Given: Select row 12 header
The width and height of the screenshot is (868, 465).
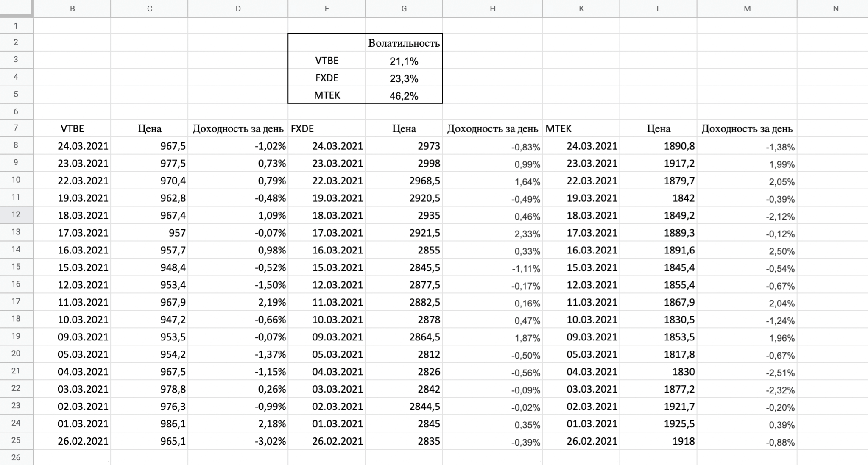Looking at the screenshot, I should 16,215.
